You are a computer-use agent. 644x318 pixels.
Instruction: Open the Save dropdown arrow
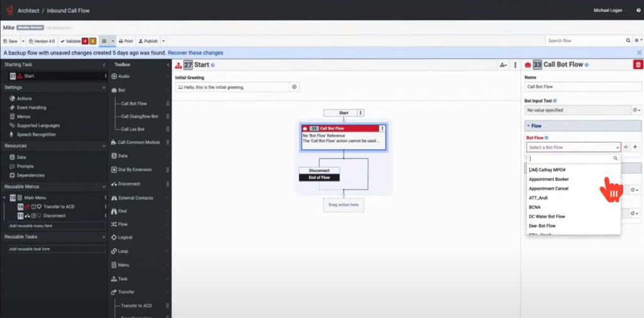pyautogui.click(x=23, y=41)
